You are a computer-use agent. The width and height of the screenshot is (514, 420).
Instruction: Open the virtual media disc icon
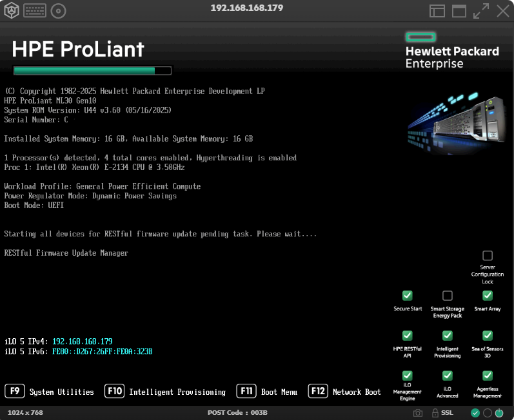pyautogui.click(x=58, y=11)
